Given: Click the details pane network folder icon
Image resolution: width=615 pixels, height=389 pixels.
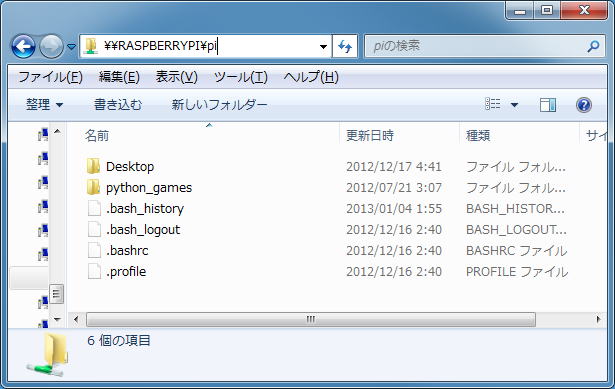Looking at the screenshot, I should pyautogui.click(x=48, y=354).
